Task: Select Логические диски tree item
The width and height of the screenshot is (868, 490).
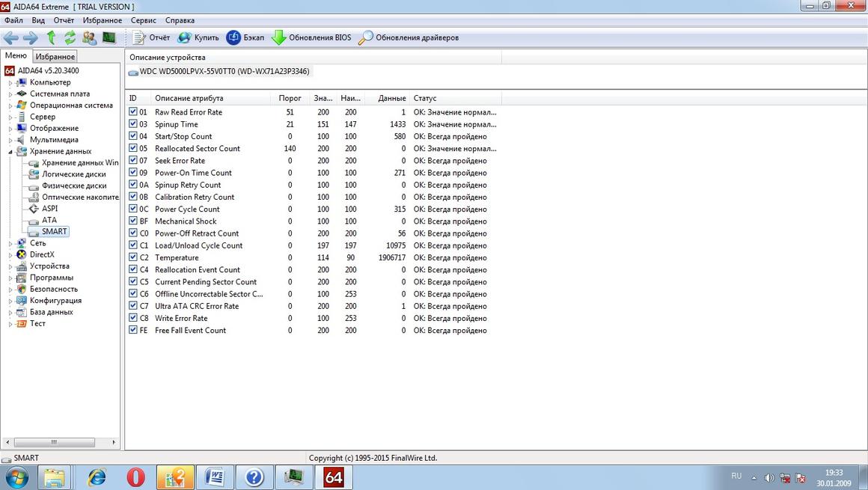Action: coord(73,174)
